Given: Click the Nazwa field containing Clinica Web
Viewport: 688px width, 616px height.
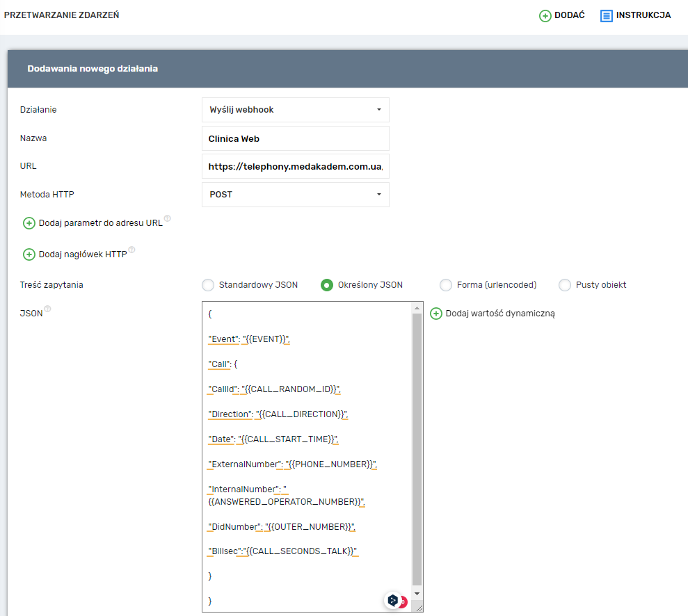Looking at the screenshot, I should point(295,138).
